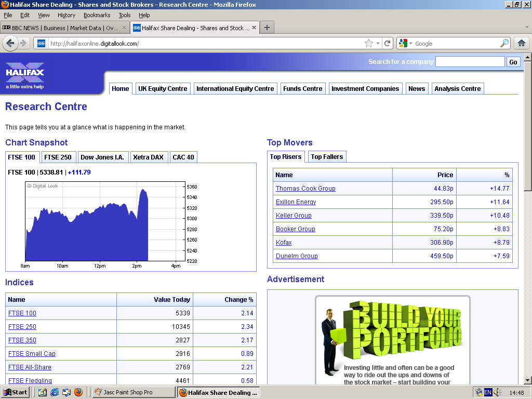Open the History menu
This screenshot has height=399, width=532.
[66, 15]
